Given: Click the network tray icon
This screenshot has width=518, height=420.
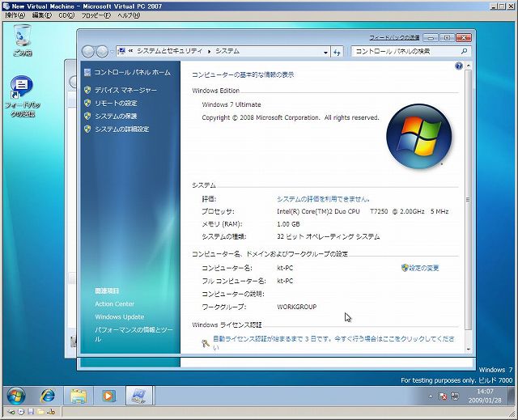Looking at the screenshot, I should click(x=455, y=396).
